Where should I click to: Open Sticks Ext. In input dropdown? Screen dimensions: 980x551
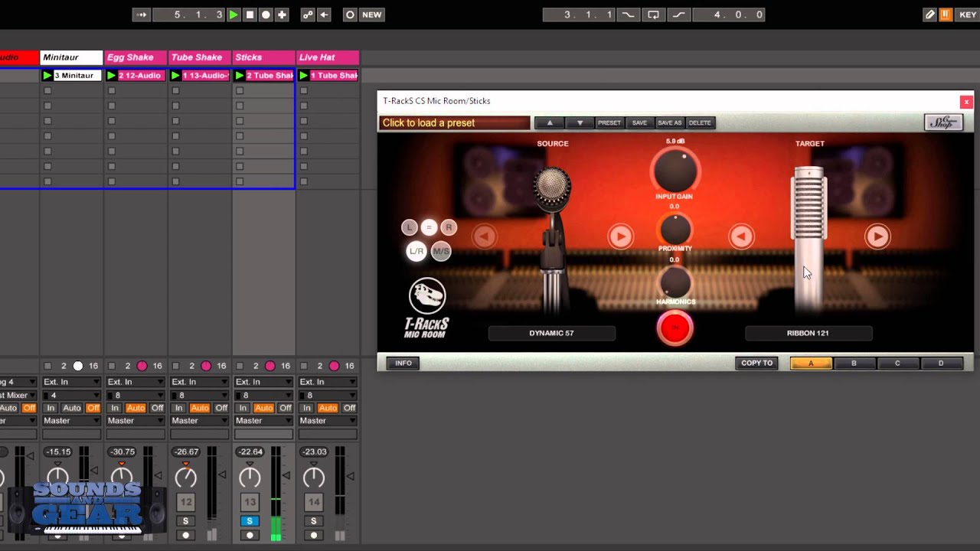point(264,382)
